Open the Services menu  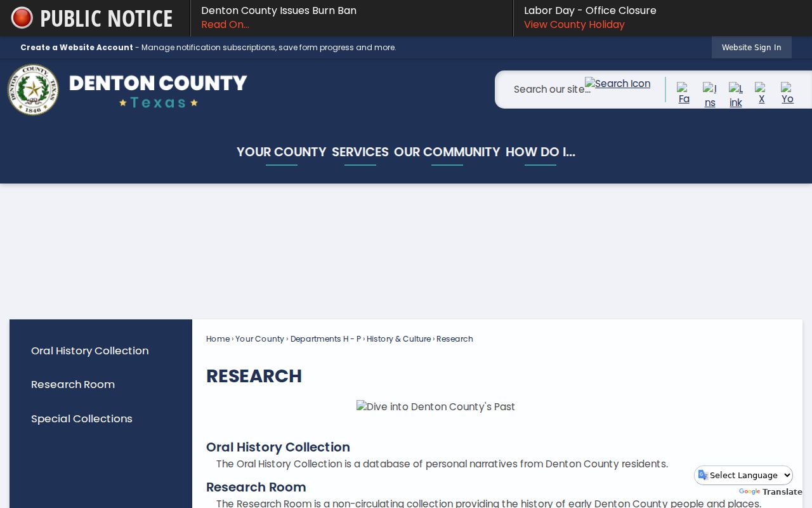[360, 152]
